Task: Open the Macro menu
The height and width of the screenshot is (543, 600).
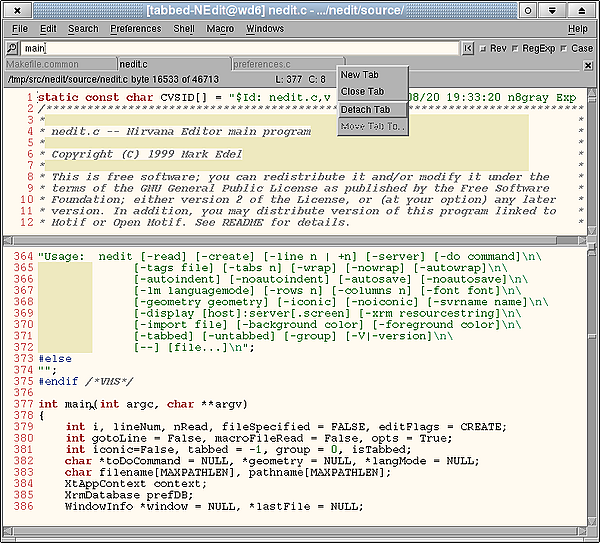Action: click(x=220, y=29)
